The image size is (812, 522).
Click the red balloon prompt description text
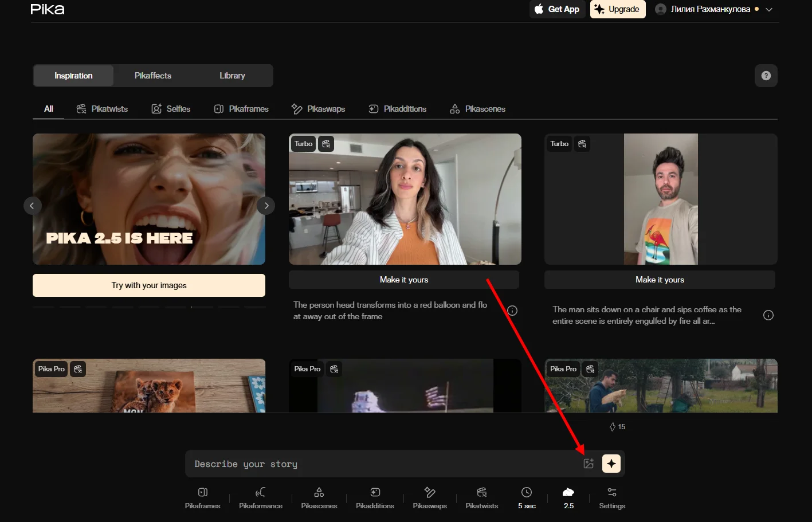[390, 311]
